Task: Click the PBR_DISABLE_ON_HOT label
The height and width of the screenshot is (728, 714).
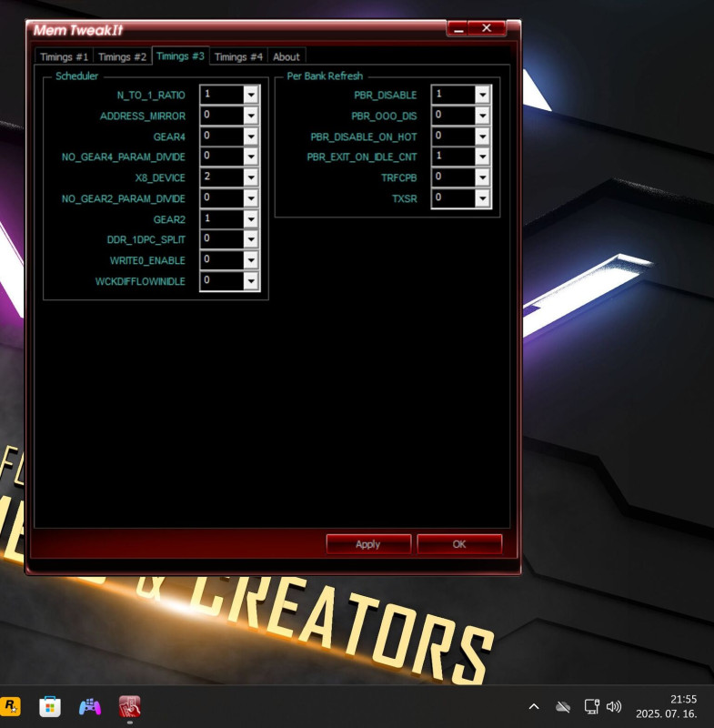Action: click(364, 137)
